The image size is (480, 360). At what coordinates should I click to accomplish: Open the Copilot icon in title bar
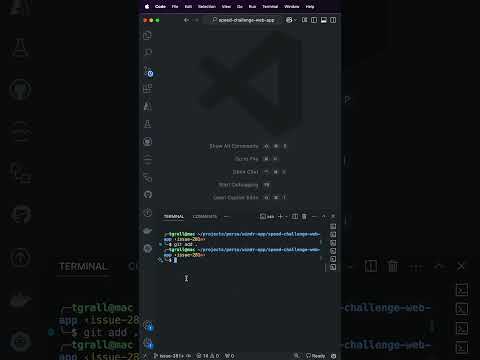point(289,20)
